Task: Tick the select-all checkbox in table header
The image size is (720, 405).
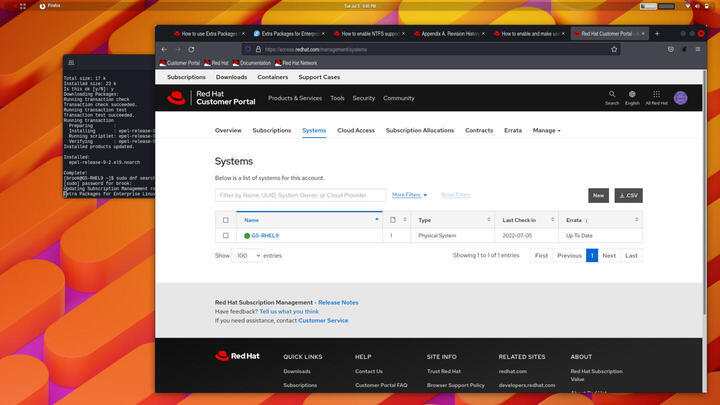Action: (225, 220)
